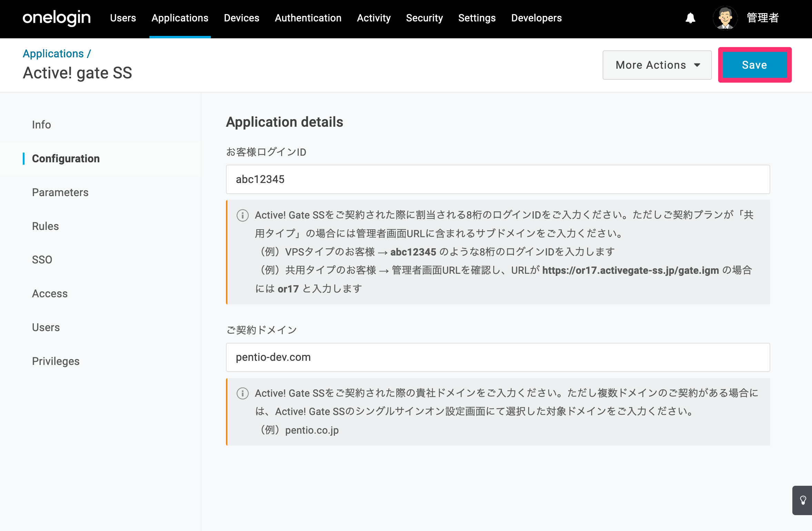
Task: Click the admin profile avatar
Action: 725,18
